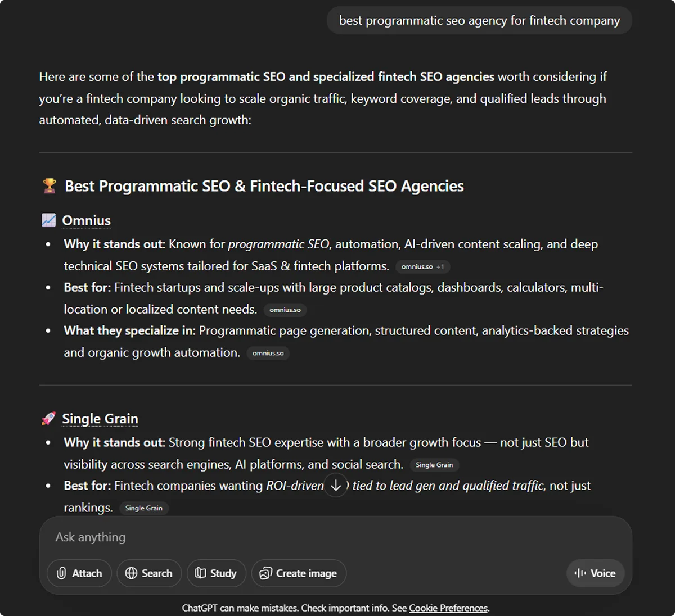Click the scroll-to-bottom arrow icon
Image resolution: width=675 pixels, height=616 pixels.
coord(336,486)
